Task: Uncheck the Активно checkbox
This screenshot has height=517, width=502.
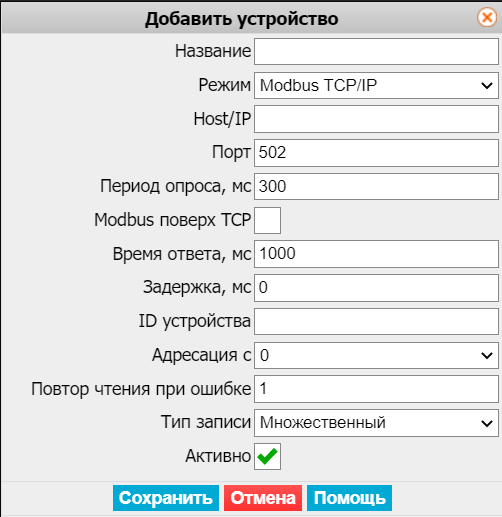Action: click(267, 456)
